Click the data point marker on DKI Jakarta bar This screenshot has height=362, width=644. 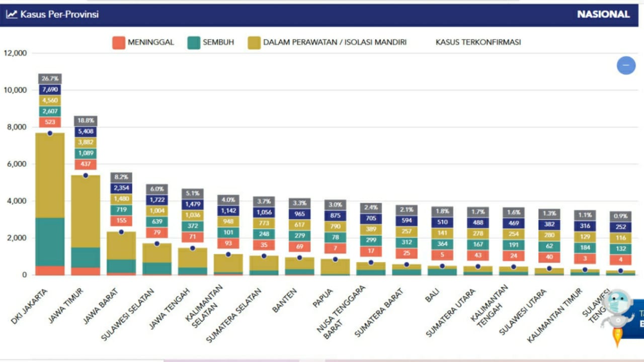[50, 133]
